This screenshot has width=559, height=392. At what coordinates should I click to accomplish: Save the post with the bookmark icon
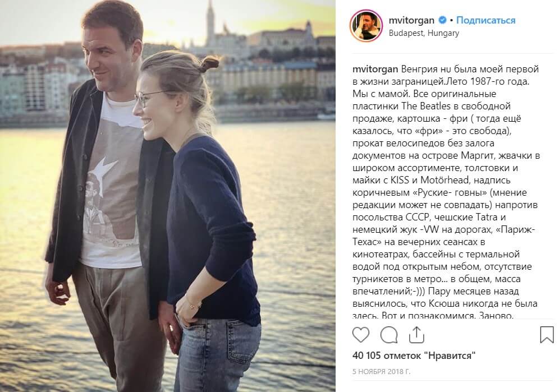(547, 335)
